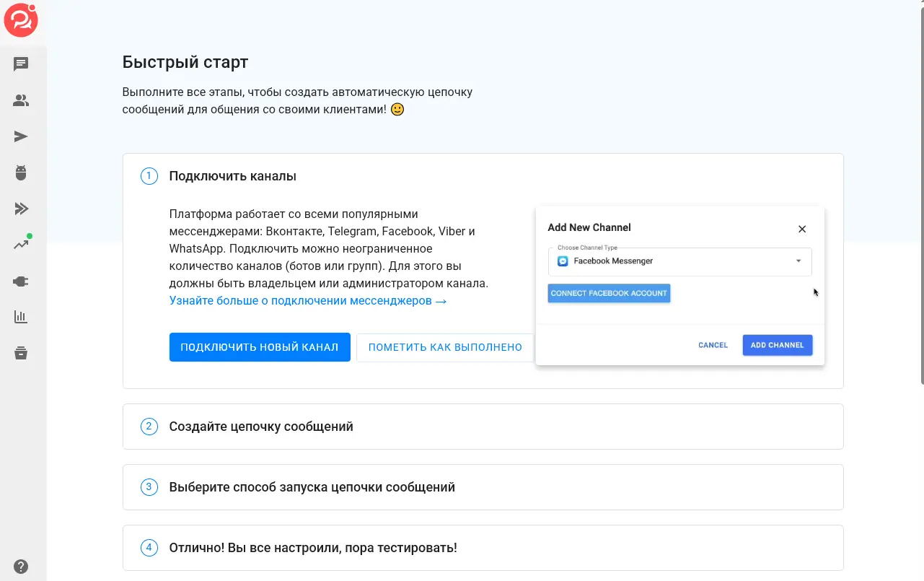Open the statistics (bar chart) sidebar icon
The height and width of the screenshot is (581, 924).
tap(21, 316)
